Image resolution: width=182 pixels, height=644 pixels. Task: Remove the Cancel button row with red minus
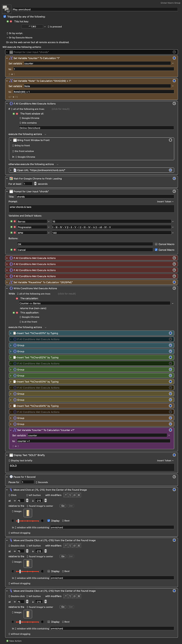click(14, 250)
